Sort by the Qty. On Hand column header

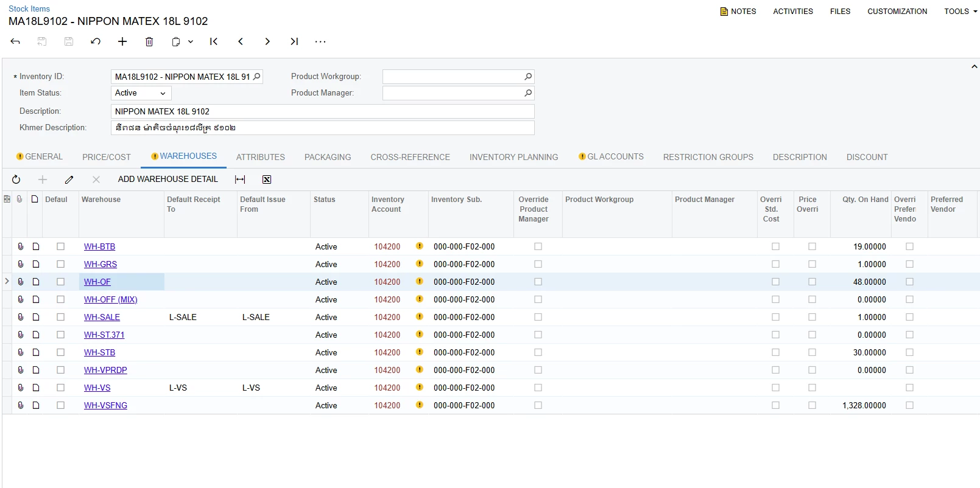click(865, 200)
